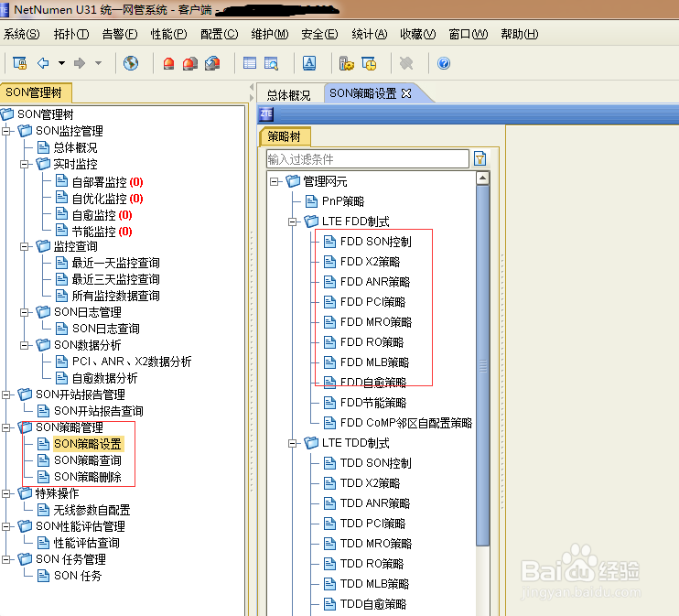Open the 系统(S) menu
The image size is (679, 616).
tap(21, 34)
